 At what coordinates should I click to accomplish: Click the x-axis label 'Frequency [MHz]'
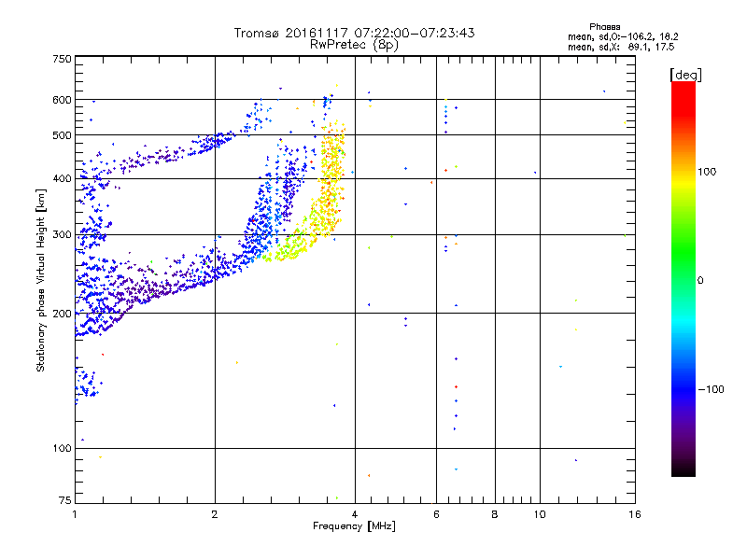point(354,526)
